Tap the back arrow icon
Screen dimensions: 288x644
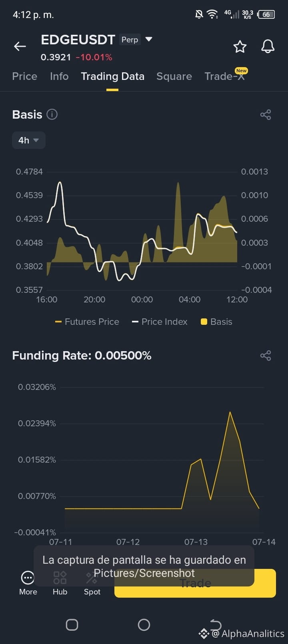(x=20, y=46)
